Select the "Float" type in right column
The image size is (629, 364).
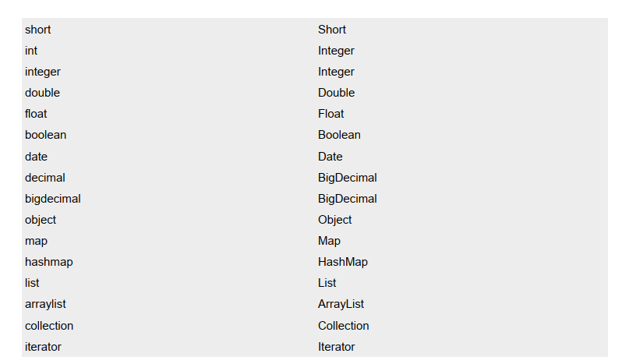coord(331,114)
